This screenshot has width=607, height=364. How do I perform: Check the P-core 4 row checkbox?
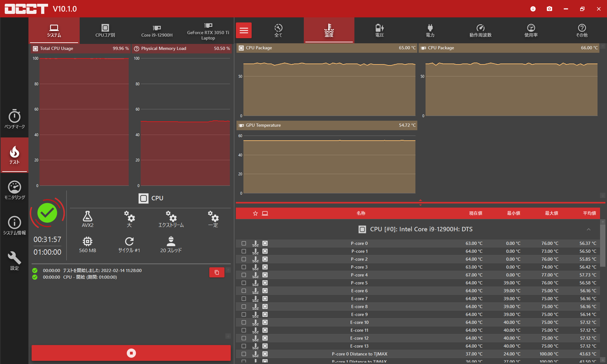[244, 275]
